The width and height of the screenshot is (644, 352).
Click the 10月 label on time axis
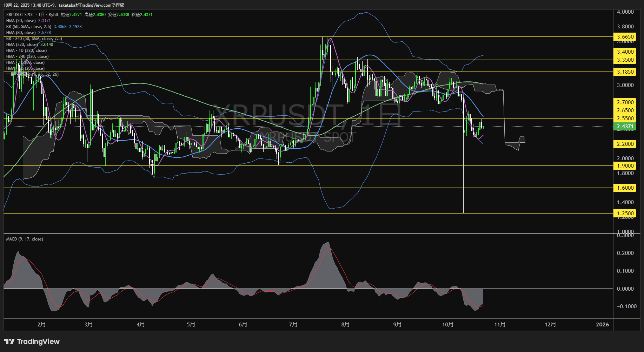(448, 324)
